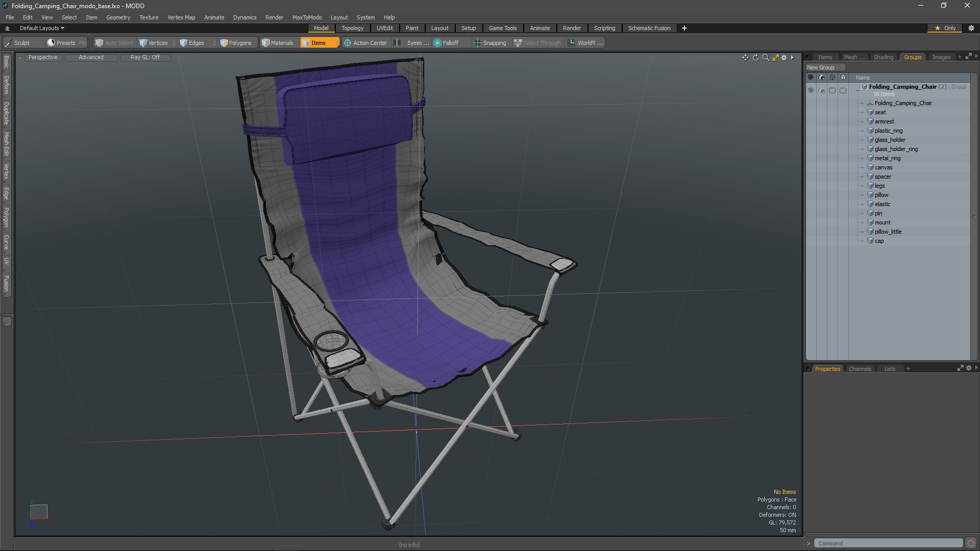The image size is (980, 551).
Task: Click the legs mesh icon
Action: (870, 186)
